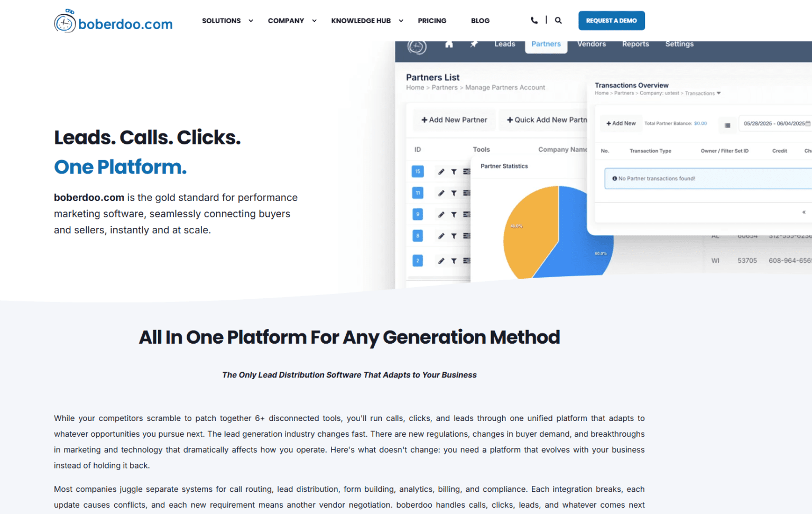Click Add New in Transactions Overview
Screen dimensions: 812x514
click(621, 123)
